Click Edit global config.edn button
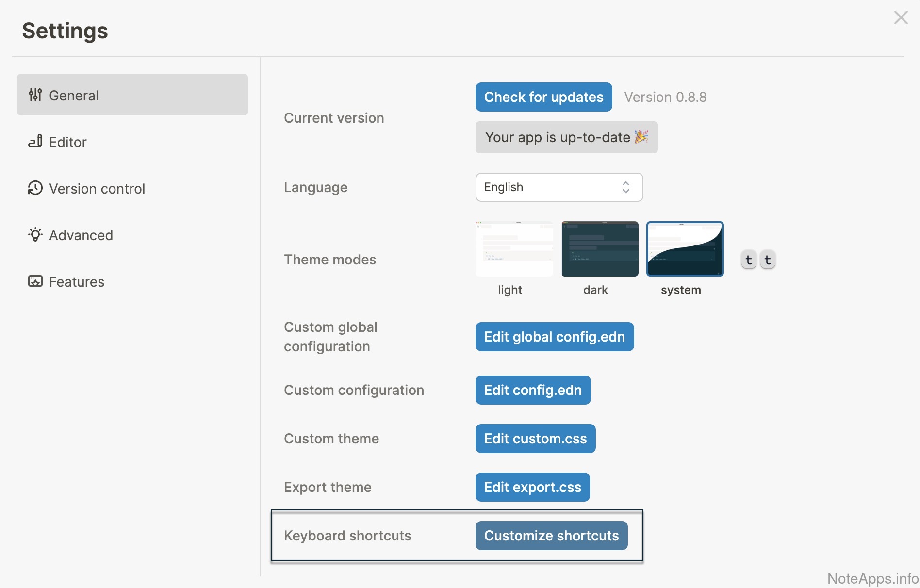Image resolution: width=920 pixels, height=588 pixels. pos(554,337)
